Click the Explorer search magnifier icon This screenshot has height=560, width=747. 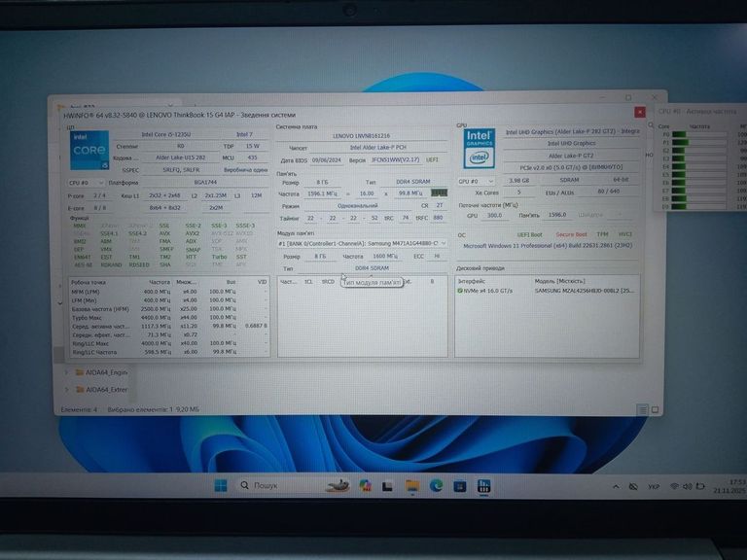[651, 125]
